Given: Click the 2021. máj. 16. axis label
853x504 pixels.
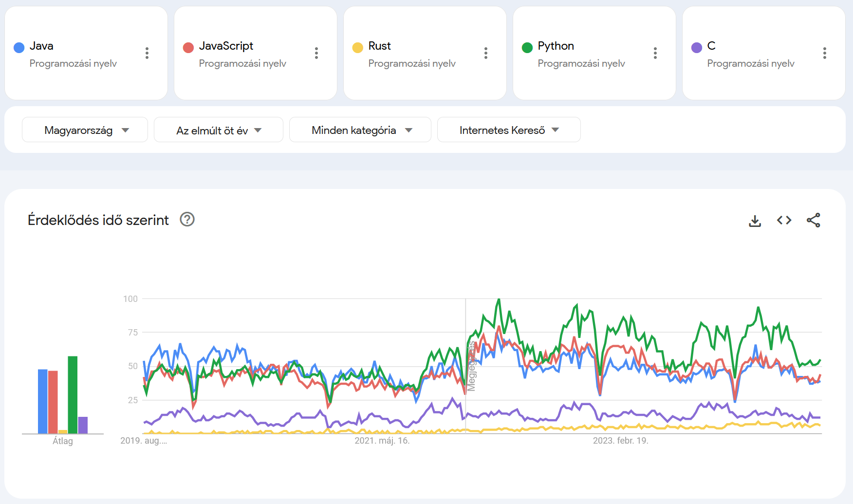Looking at the screenshot, I should coord(382,441).
